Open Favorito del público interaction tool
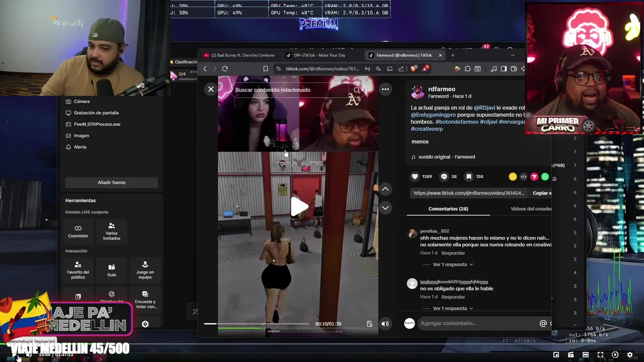The image size is (644, 362). click(78, 270)
